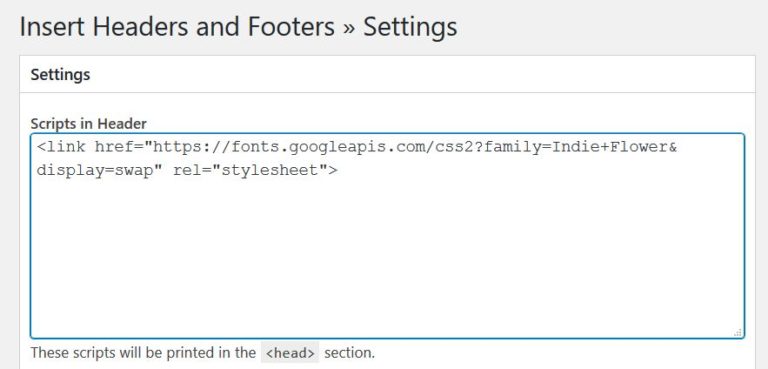The width and height of the screenshot is (768, 369).
Task: Click the » separator in the page title
Action: pos(348,28)
